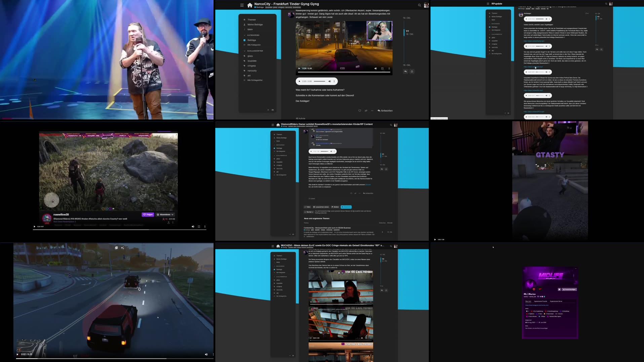The image size is (644, 362).
Task: Open NarcoCity audio clip options menu
Action: [x=334, y=81]
